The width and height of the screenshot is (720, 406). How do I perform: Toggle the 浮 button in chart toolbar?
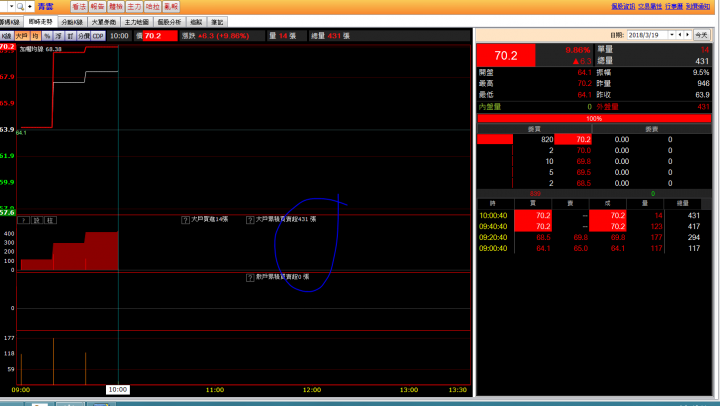59,36
